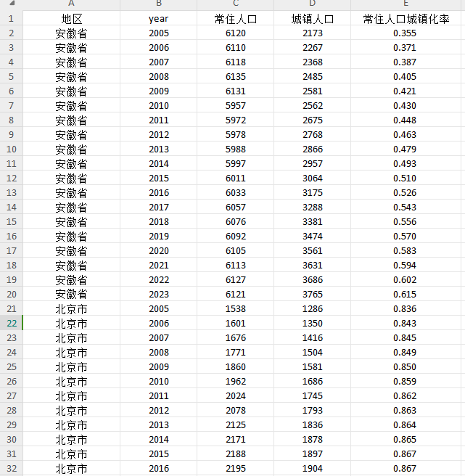Click the 常住人口城镇化率 header cell
This screenshot has width=465, height=476.
click(406, 19)
